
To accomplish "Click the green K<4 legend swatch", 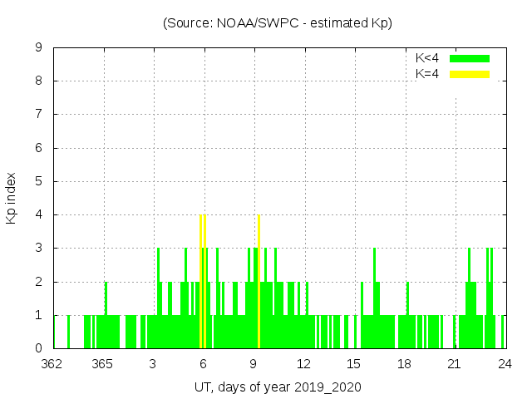I will coord(470,58).
